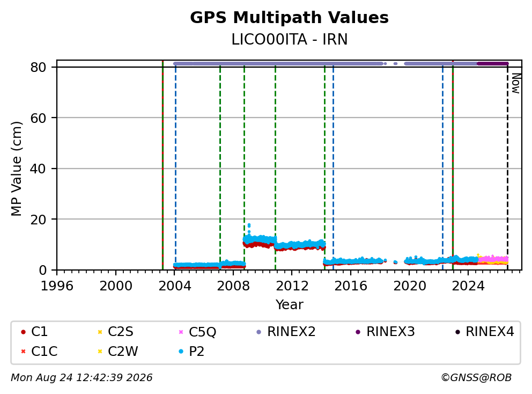Click the 80 y-axis tick label
The width and height of the screenshot is (532, 394).
tap(38, 67)
